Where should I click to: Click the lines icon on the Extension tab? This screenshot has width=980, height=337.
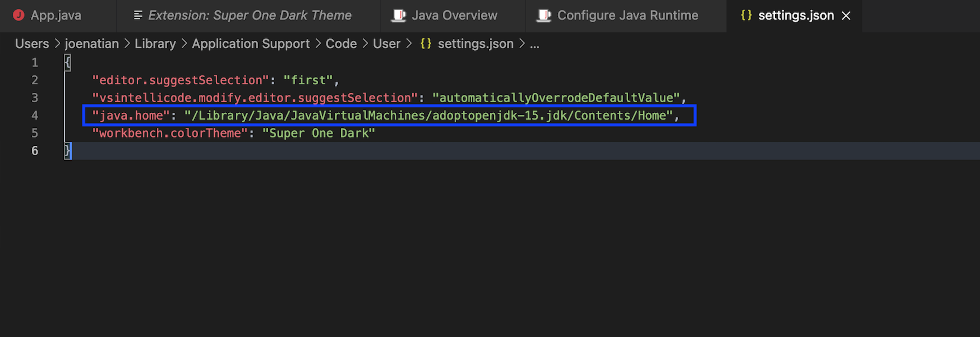click(138, 15)
